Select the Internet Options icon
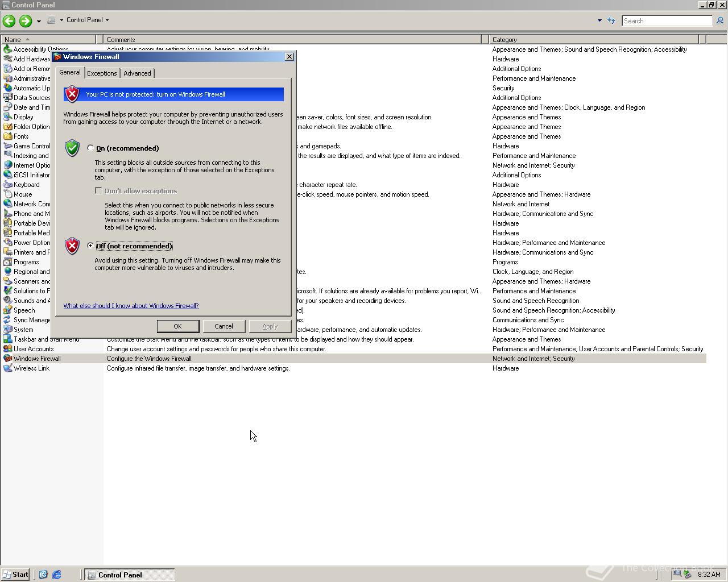The height and width of the screenshot is (582, 728). 8,165
